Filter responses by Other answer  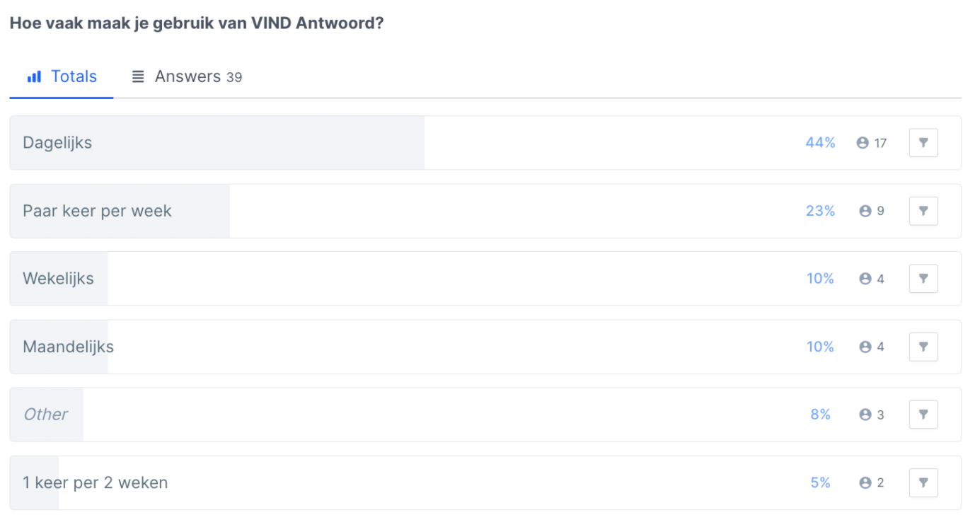923,415
